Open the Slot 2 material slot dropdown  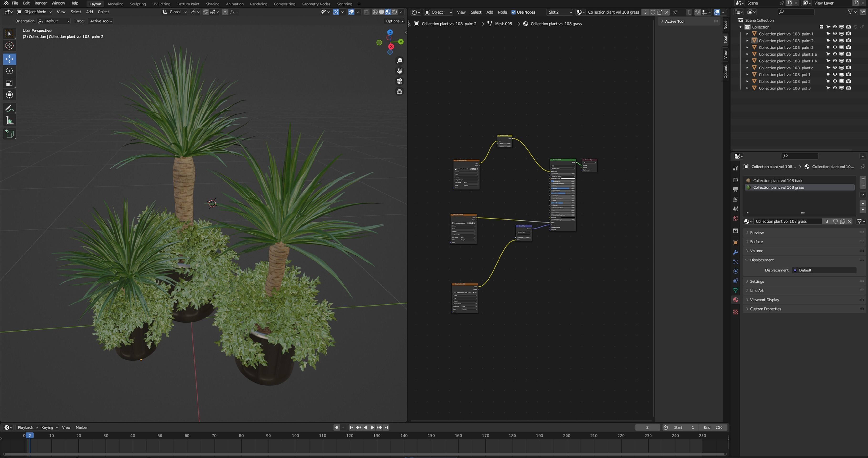click(560, 12)
